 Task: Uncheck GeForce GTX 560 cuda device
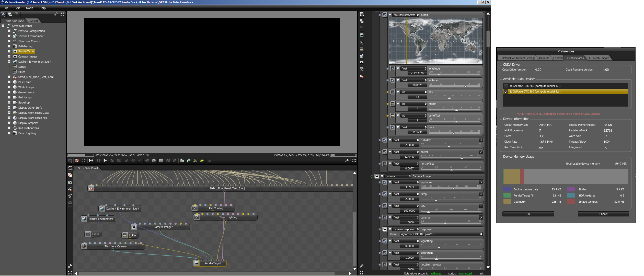[x=506, y=92]
